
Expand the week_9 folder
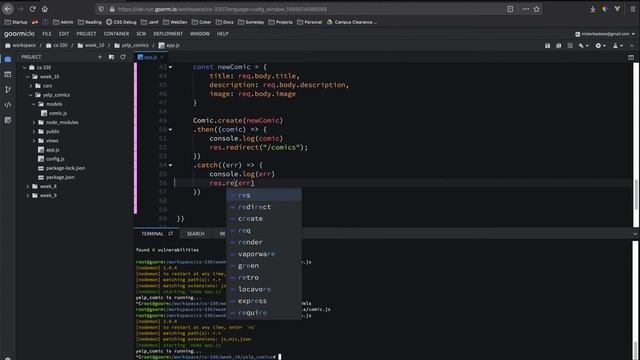tap(28, 196)
